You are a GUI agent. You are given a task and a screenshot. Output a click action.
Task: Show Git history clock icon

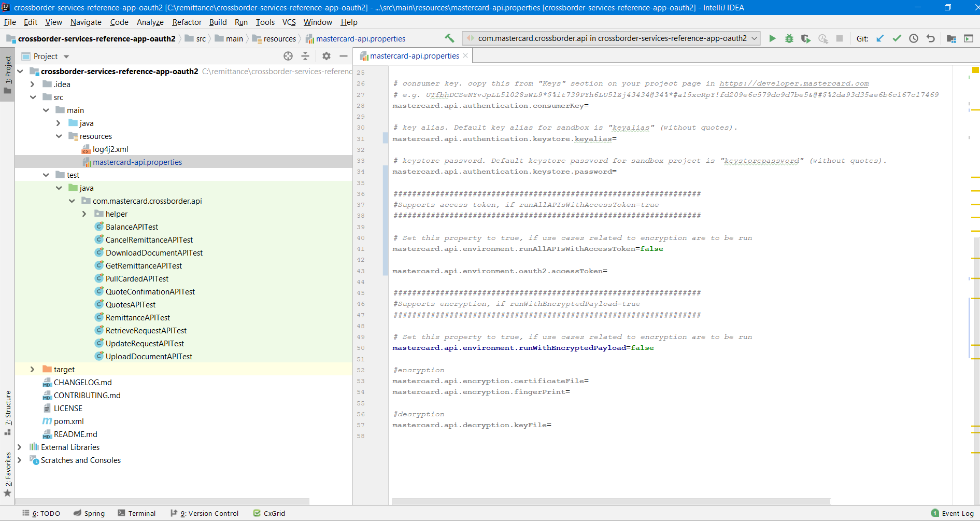(914, 38)
